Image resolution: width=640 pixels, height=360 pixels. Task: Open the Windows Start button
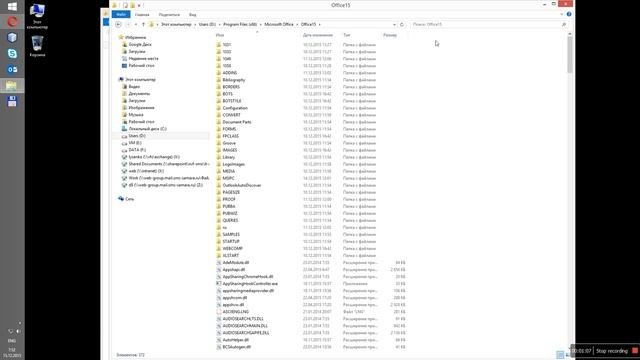pos(12,7)
